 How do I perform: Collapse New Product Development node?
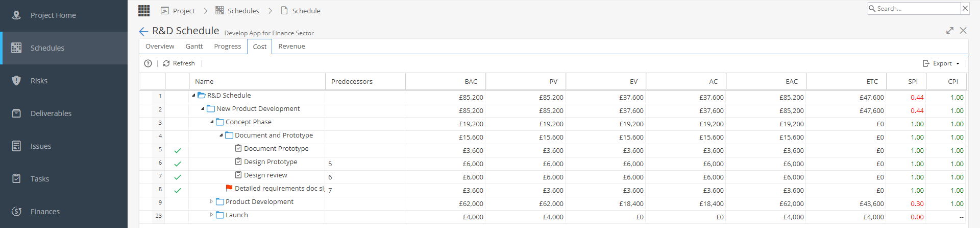(203, 109)
